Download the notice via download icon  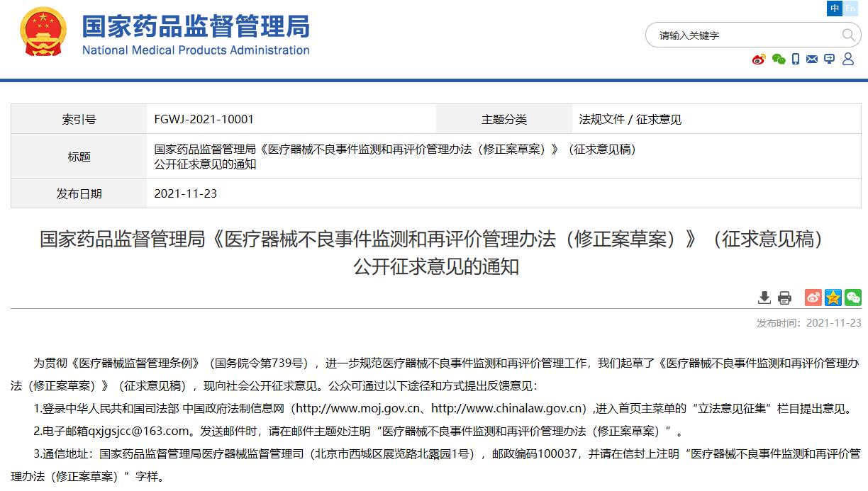click(764, 298)
